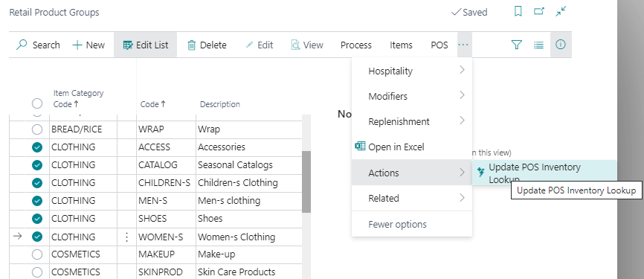Switch the list layout view icon
This screenshot has width=644, height=279.
click(x=539, y=45)
